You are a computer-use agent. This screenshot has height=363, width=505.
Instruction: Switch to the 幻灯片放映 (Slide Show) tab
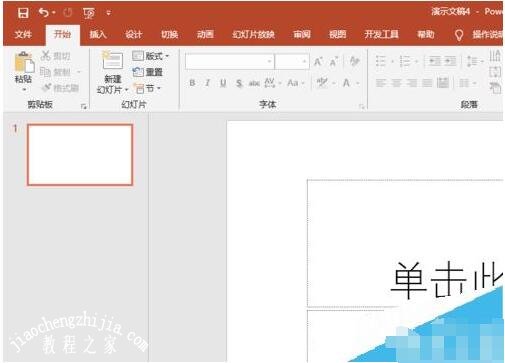click(x=253, y=34)
